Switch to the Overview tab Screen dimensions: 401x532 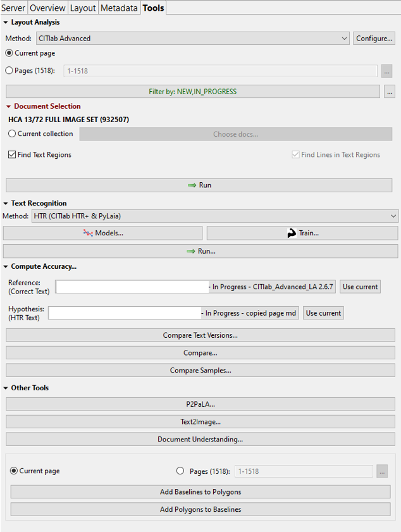point(47,8)
